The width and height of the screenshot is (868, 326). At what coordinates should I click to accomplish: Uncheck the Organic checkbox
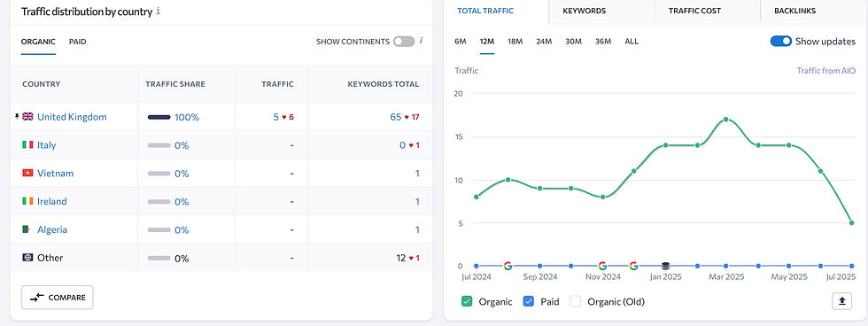pyautogui.click(x=467, y=302)
